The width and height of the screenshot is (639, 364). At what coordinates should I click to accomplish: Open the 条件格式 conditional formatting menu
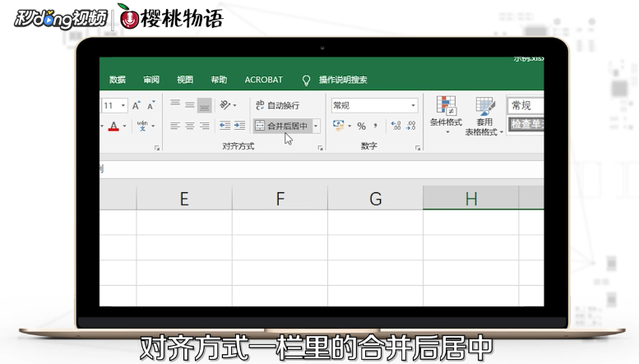click(x=446, y=115)
